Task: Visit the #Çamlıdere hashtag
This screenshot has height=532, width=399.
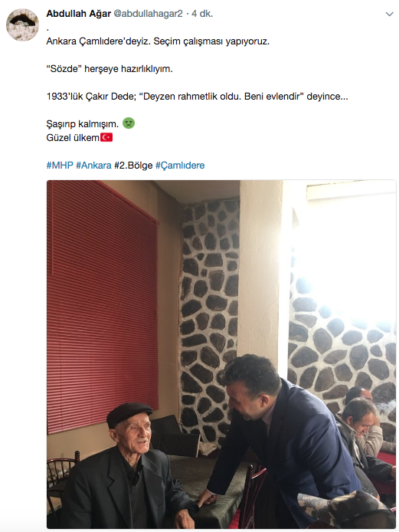Action: click(180, 166)
